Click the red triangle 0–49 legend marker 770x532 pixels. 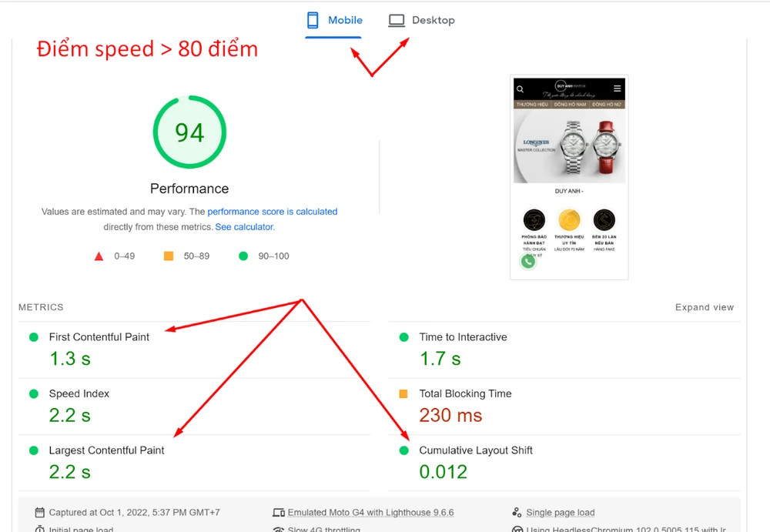(99, 256)
